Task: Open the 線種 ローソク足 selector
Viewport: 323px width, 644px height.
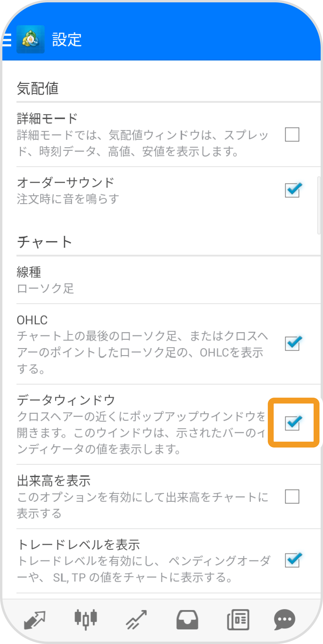Action: (x=168, y=280)
